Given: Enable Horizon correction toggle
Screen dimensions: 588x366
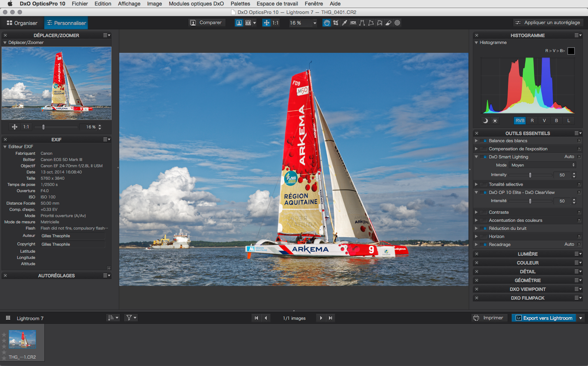Looking at the screenshot, I should click(484, 237).
